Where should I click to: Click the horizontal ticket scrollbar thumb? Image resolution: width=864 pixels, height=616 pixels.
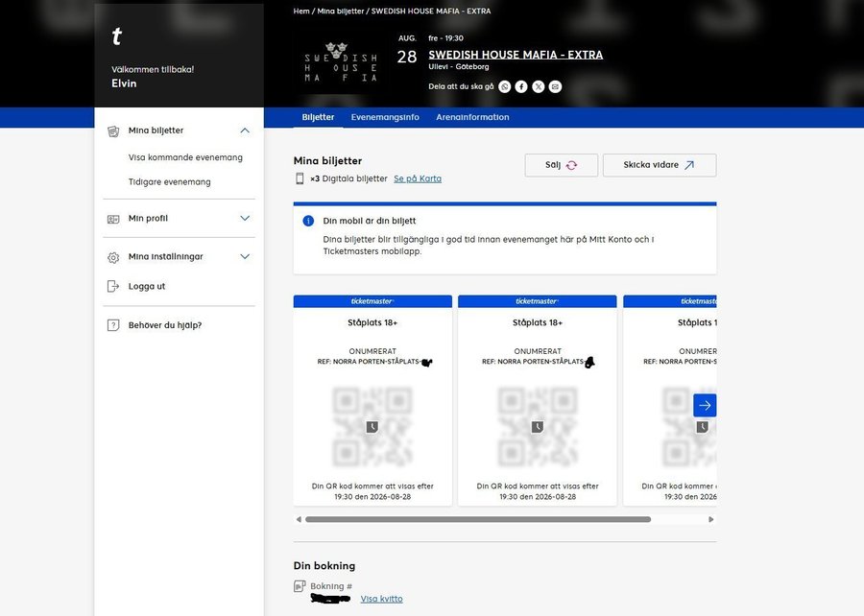[x=477, y=519]
